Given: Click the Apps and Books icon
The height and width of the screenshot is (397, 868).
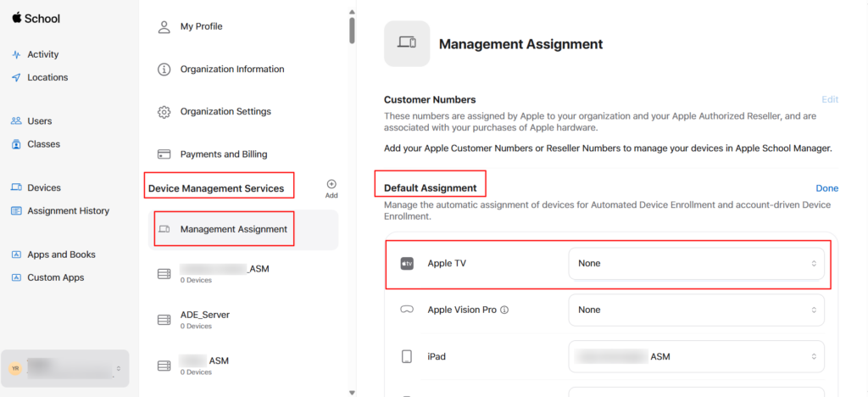Looking at the screenshot, I should (16, 254).
